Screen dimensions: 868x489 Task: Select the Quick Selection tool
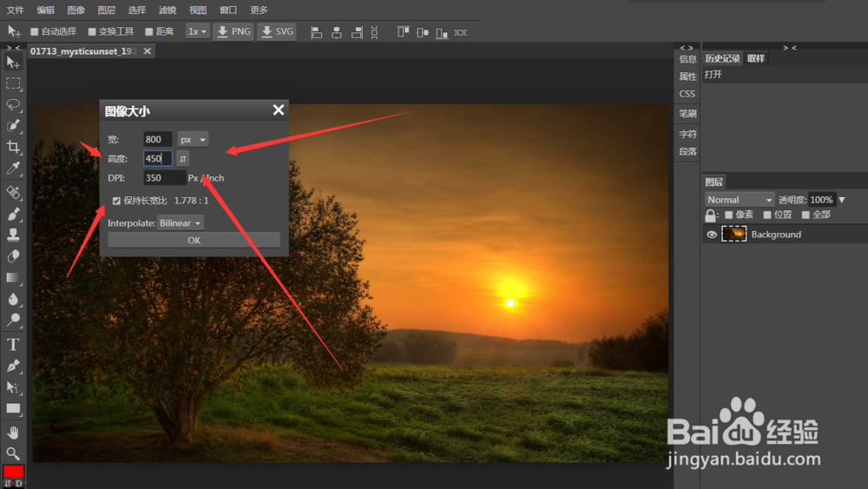(x=13, y=126)
